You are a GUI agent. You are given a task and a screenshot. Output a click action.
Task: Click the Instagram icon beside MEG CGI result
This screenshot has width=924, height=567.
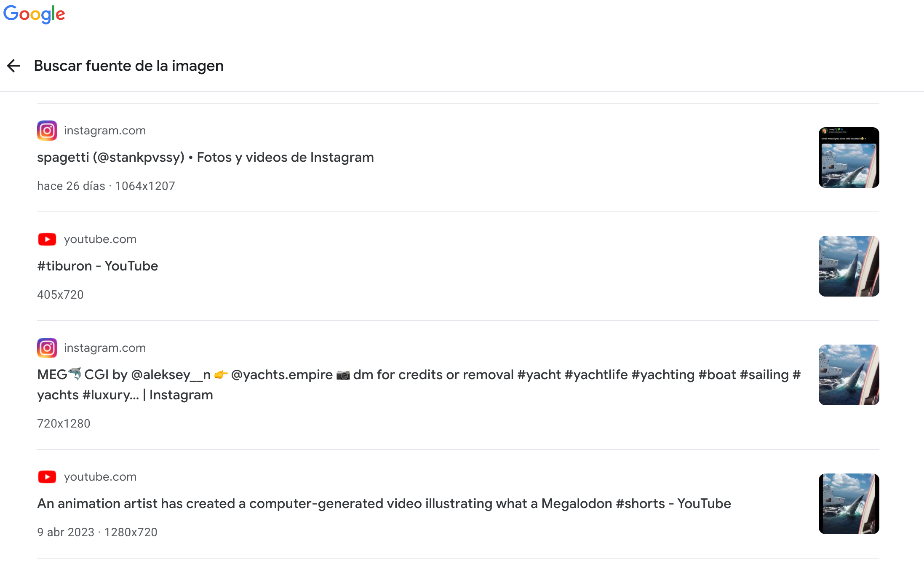tap(47, 348)
